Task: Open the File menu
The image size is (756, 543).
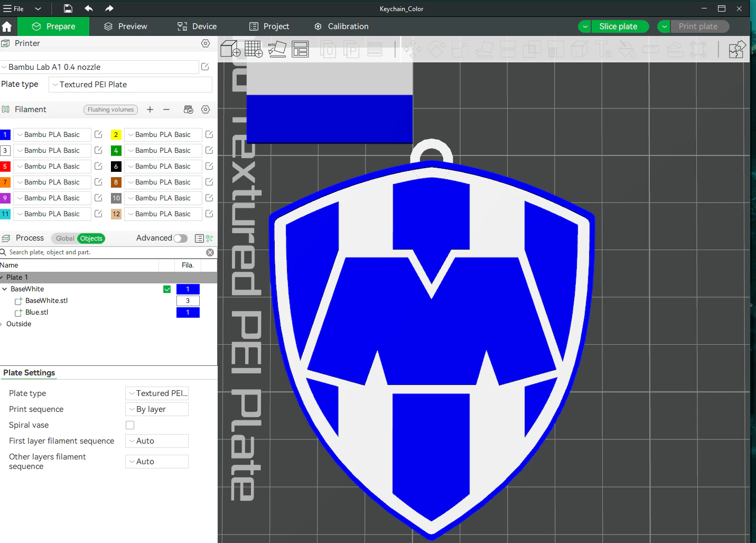Action: click(x=14, y=8)
